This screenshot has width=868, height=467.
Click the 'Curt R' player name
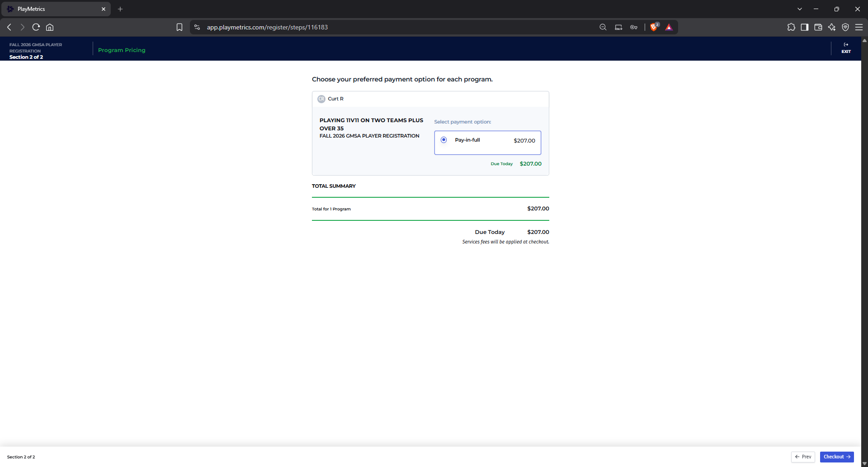click(x=335, y=99)
